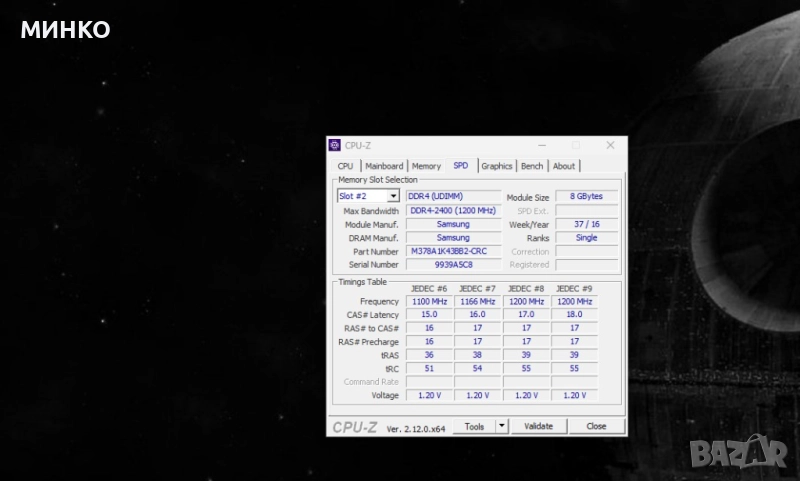800x481 pixels.
Task: Show the About tab
Action: [564, 166]
